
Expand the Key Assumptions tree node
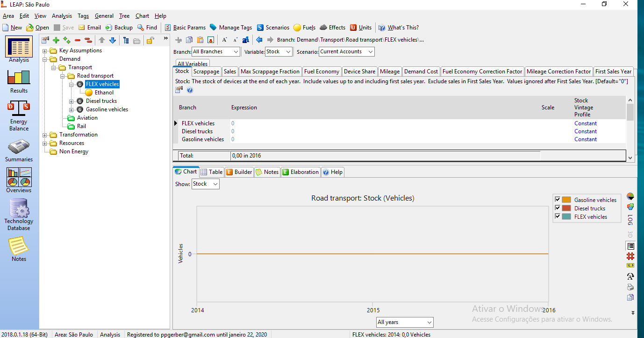click(x=45, y=50)
